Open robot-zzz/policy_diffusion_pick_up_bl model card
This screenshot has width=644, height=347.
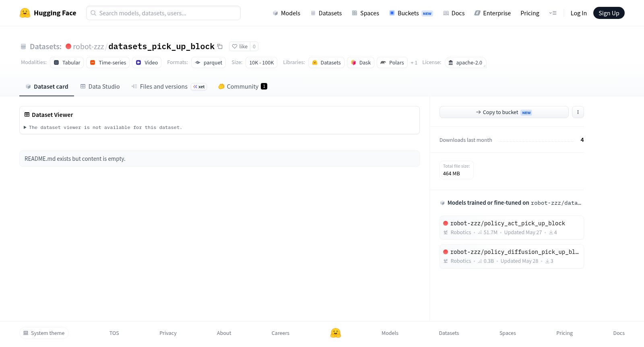(x=512, y=256)
